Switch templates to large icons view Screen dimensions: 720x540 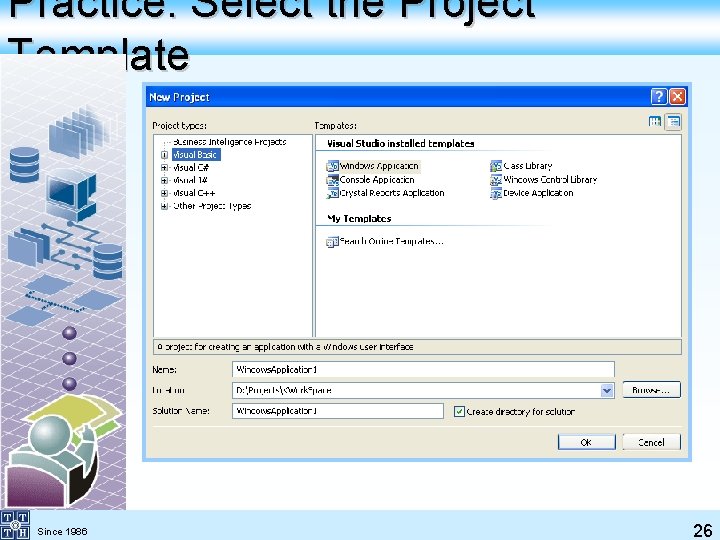(x=655, y=122)
